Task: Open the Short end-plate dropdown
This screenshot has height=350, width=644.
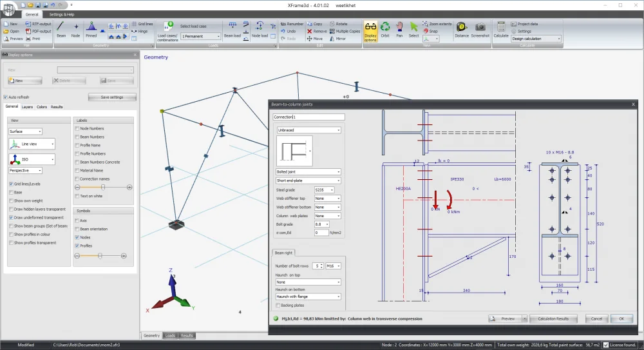Action: [308, 180]
